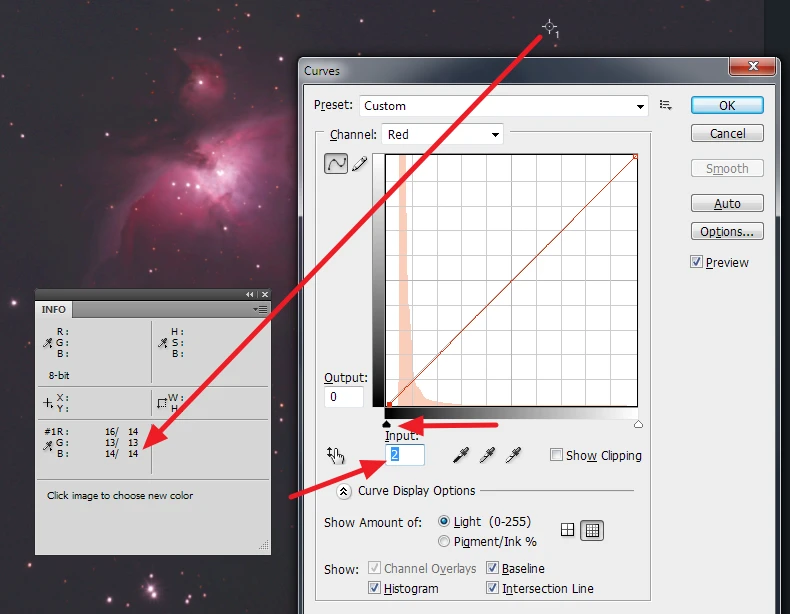The image size is (790, 614).
Task: Uncheck the Histogram checkbox
Action: 375,588
